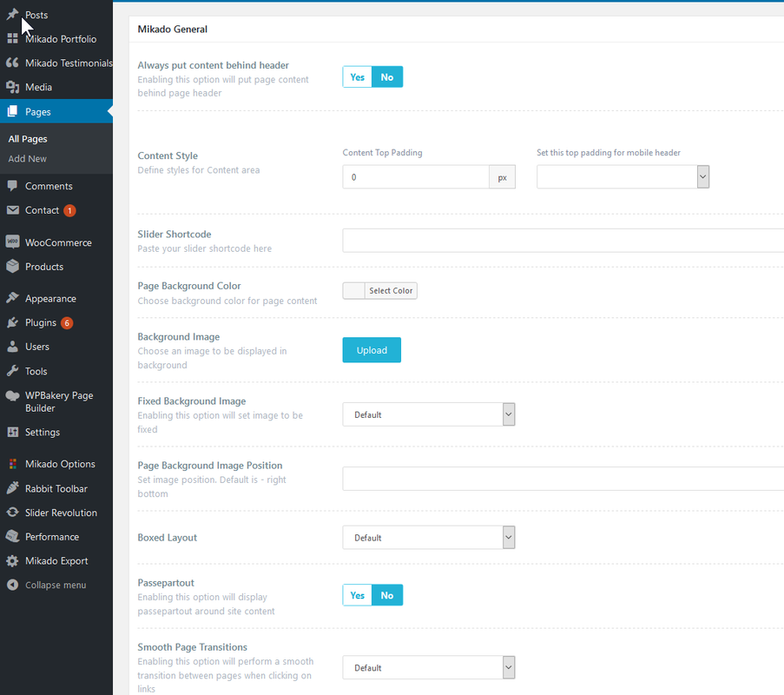
Task: Click the Comments speech bubble icon
Action: pyautogui.click(x=12, y=186)
